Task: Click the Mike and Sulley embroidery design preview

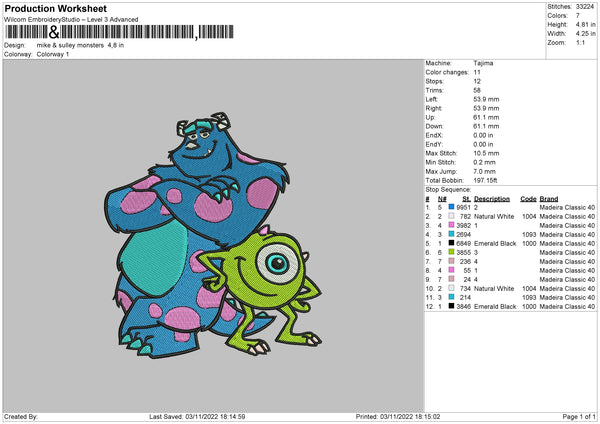Action: [x=213, y=235]
